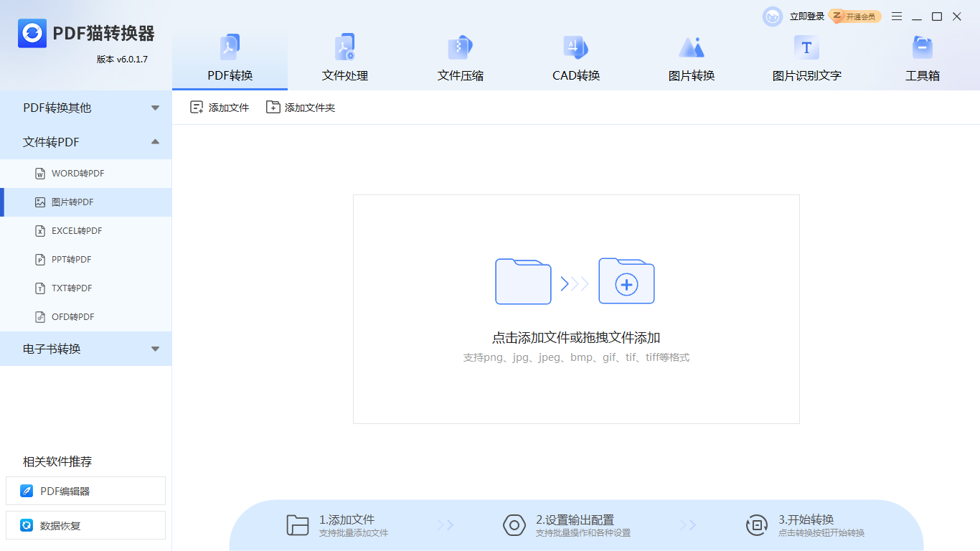This screenshot has width=980, height=551.
Task: Click 点击添加文件或拖拽文件添加 text
Action: (x=576, y=338)
